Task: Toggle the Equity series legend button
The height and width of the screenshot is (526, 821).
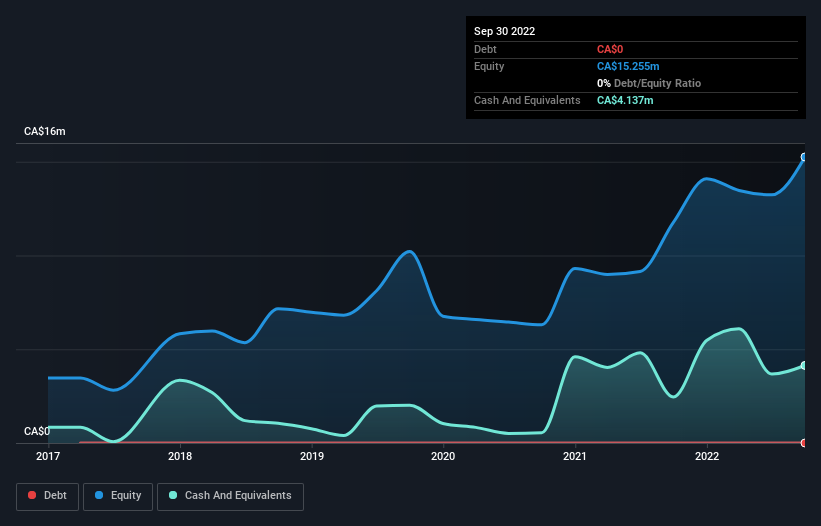Action: point(118,496)
